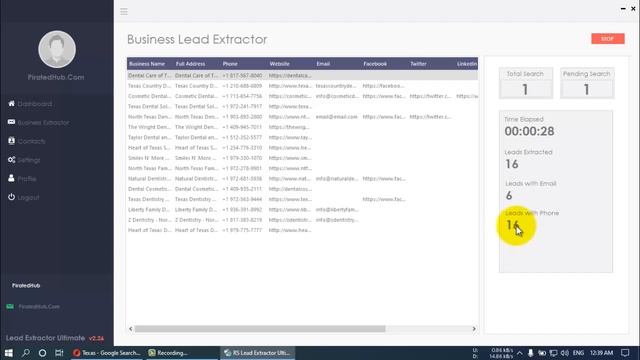Click the Logout power icon

click(11, 197)
